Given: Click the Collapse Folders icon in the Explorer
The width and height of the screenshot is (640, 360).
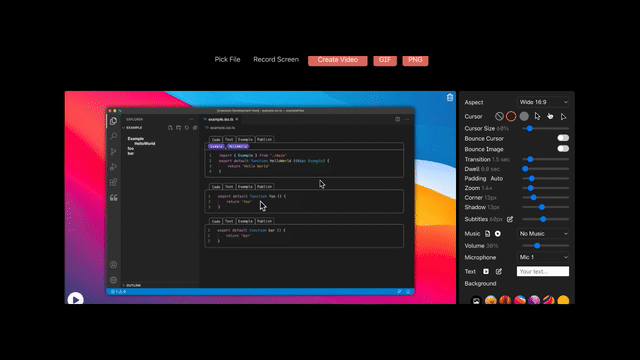Looking at the screenshot, I should pyautogui.click(x=195, y=128).
